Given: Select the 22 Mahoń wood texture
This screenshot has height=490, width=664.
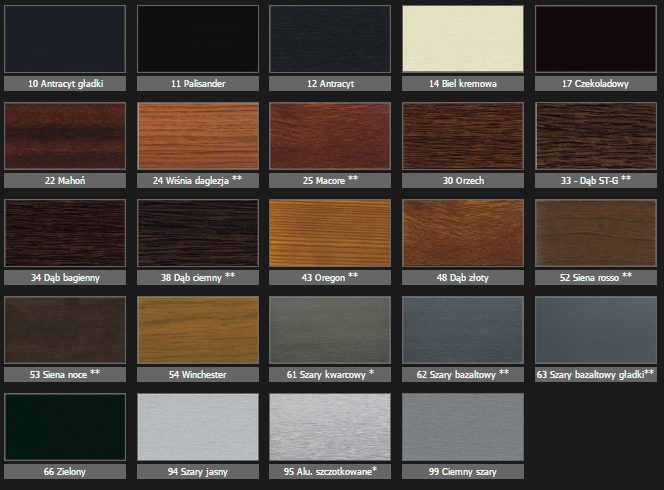Looking at the screenshot, I should pos(66,137).
